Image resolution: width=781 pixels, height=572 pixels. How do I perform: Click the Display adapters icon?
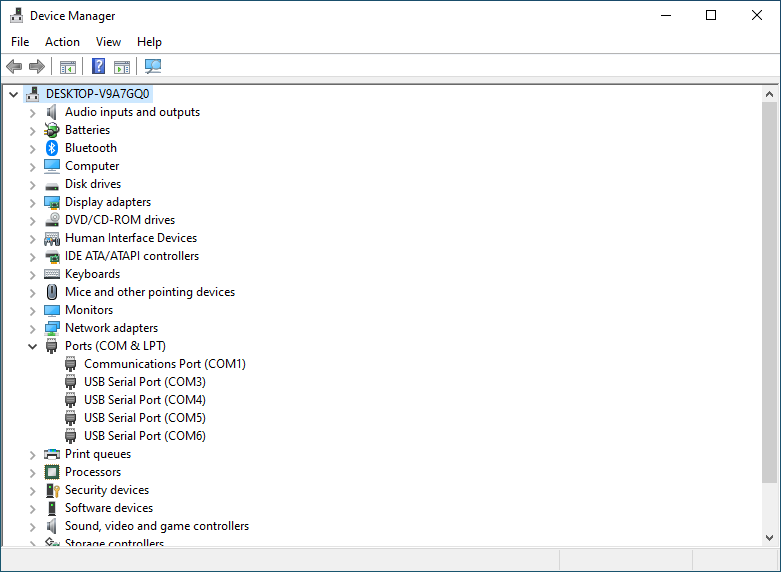tap(52, 202)
